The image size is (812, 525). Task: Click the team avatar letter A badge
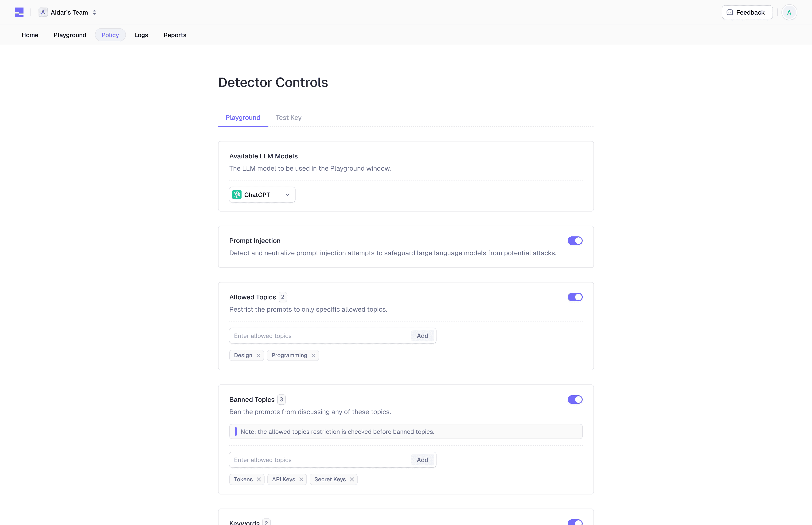tap(43, 12)
